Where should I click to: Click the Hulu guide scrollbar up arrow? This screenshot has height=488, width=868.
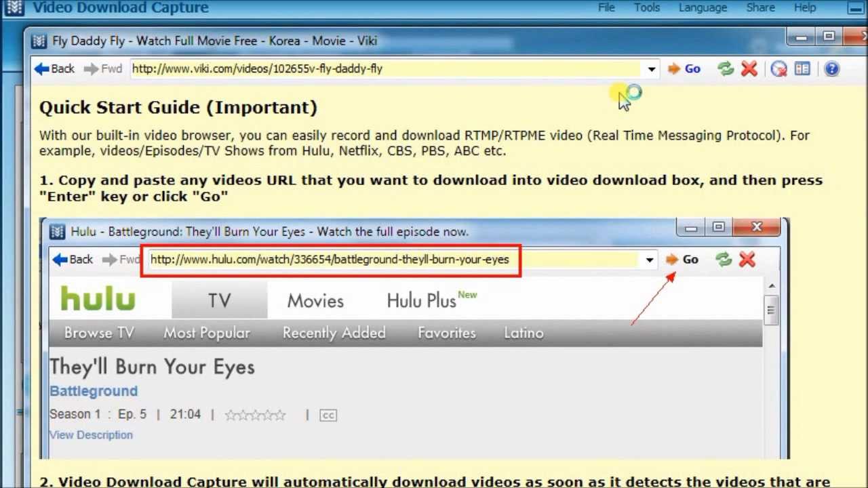coord(771,287)
